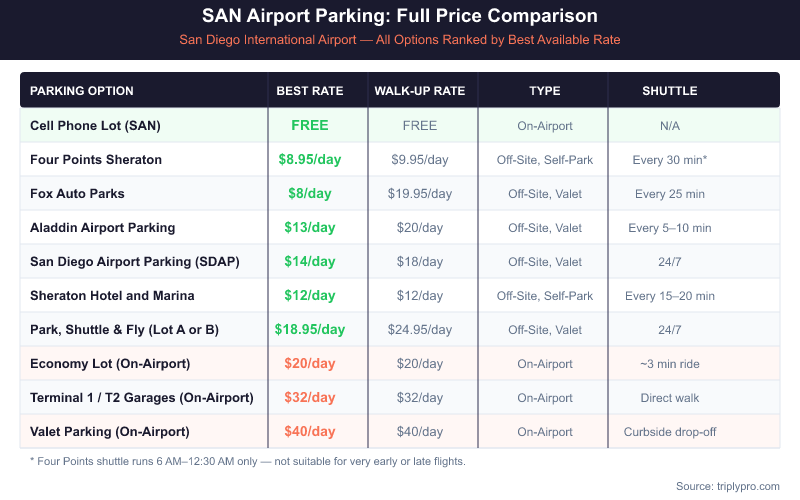
Task: Click the SHUTTLE column header
Action: click(670, 91)
